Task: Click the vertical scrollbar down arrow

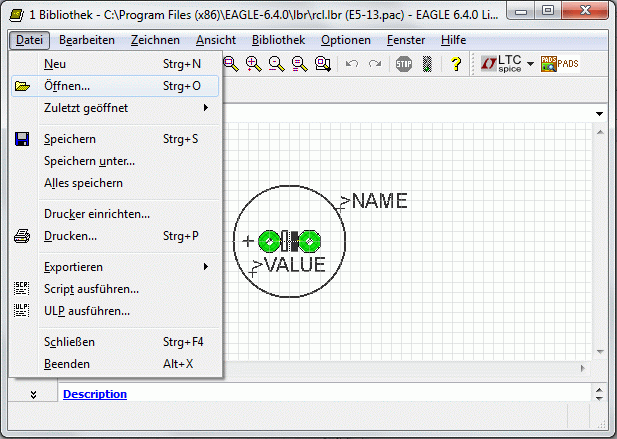Action: [600, 352]
